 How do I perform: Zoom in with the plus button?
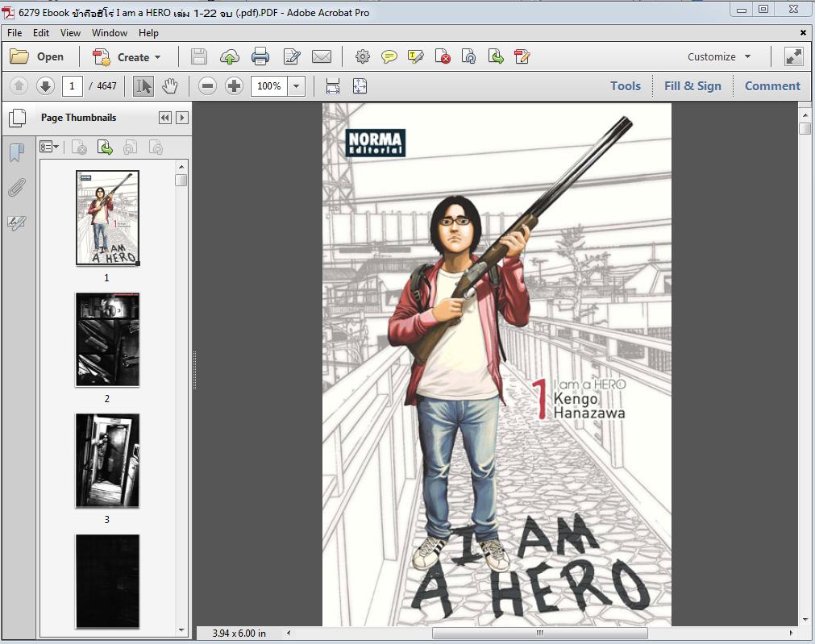(x=234, y=85)
